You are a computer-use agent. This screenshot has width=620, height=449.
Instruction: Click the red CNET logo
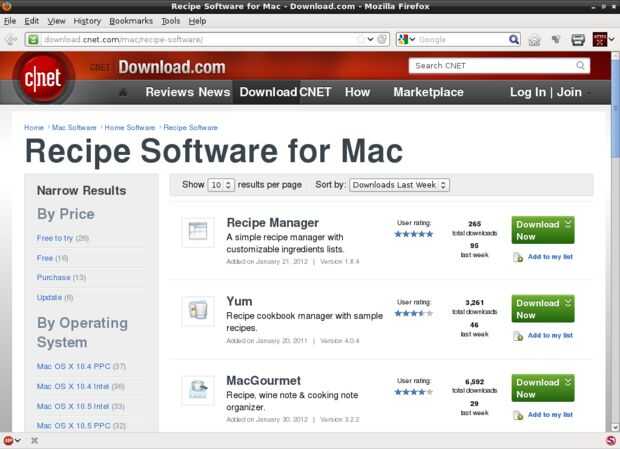[x=43, y=78]
